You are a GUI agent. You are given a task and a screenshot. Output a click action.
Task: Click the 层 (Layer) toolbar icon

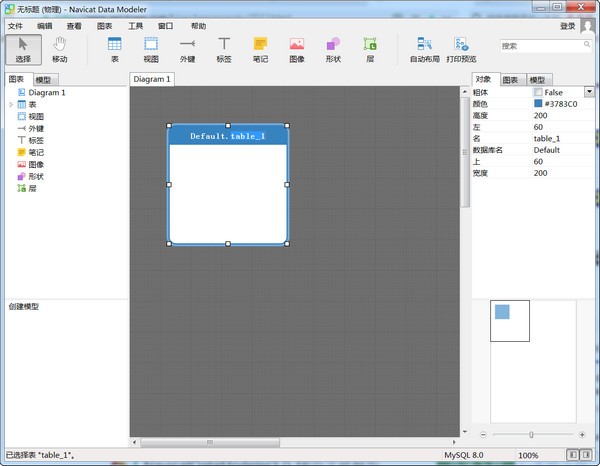click(369, 49)
